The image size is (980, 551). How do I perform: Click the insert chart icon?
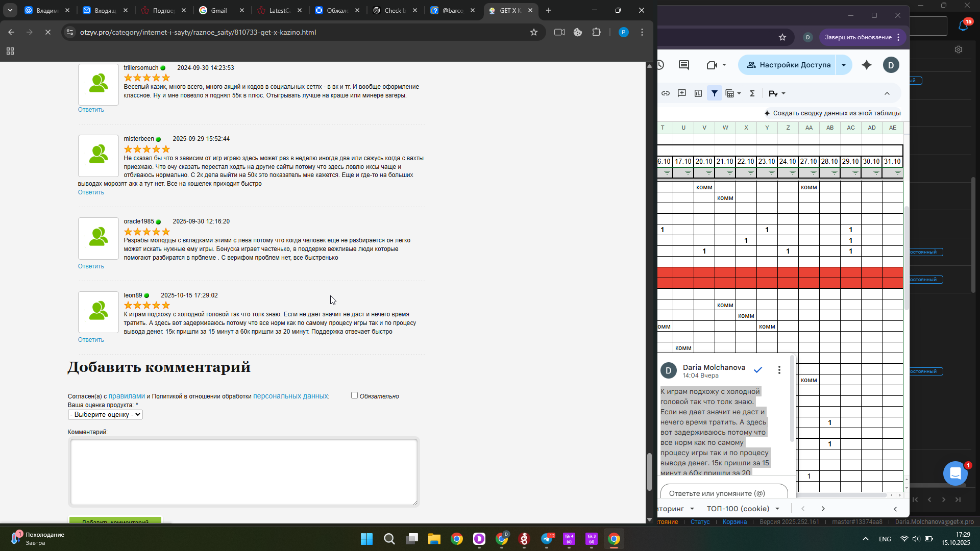point(698,93)
